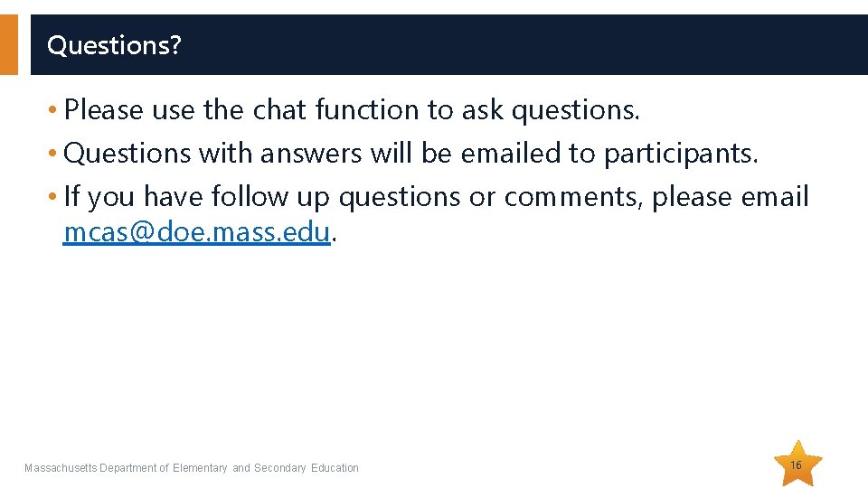Viewport: 868px width, 488px height.
Task: Click the word "chat" in first bullet
Action: coord(279,109)
